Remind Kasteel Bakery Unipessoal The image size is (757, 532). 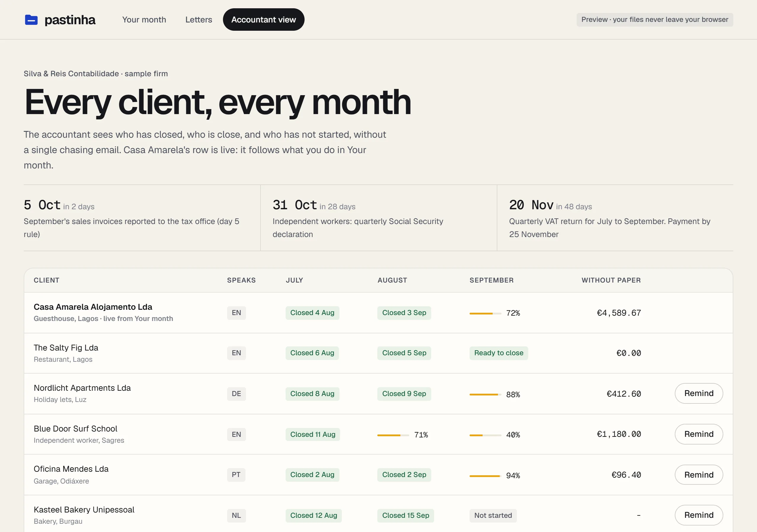click(699, 515)
